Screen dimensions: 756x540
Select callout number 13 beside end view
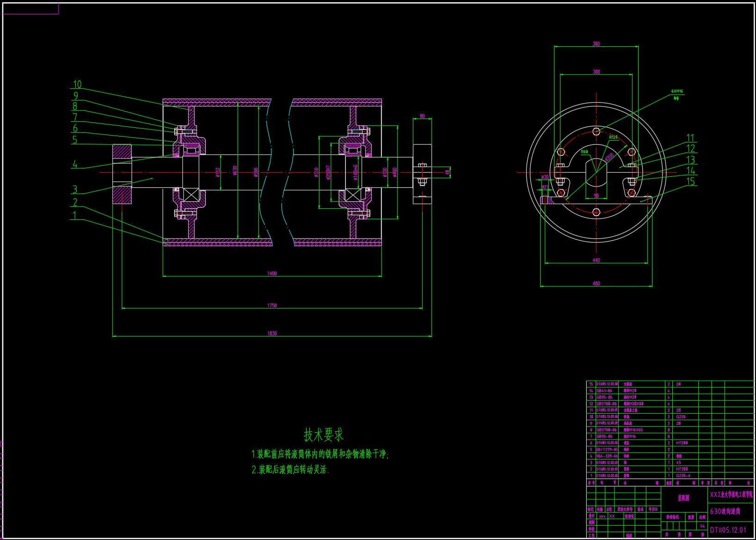click(691, 160)
